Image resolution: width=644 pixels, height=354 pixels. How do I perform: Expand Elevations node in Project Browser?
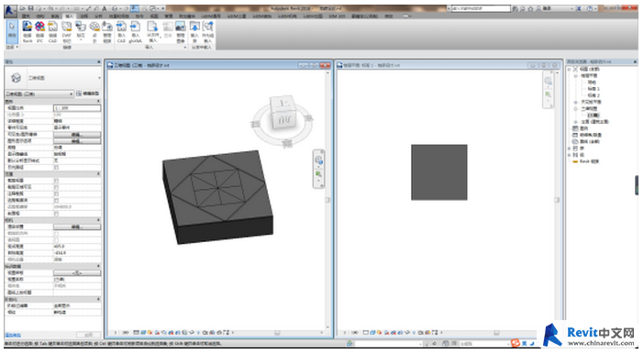click(576, 122)
